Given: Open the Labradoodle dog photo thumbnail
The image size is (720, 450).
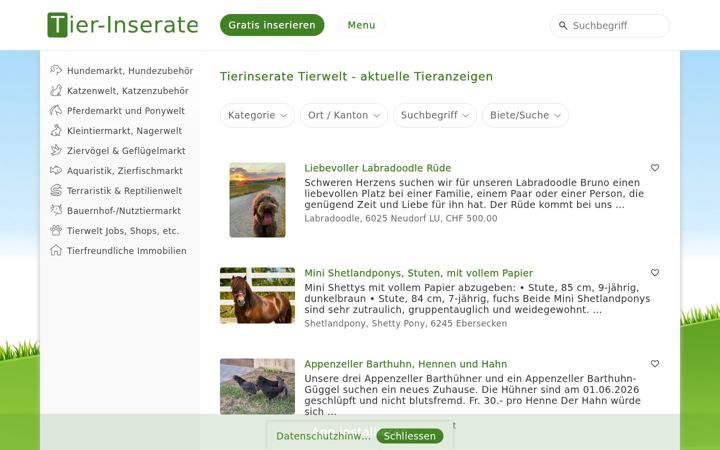Looking at the screenshot, I should [257, 200].
